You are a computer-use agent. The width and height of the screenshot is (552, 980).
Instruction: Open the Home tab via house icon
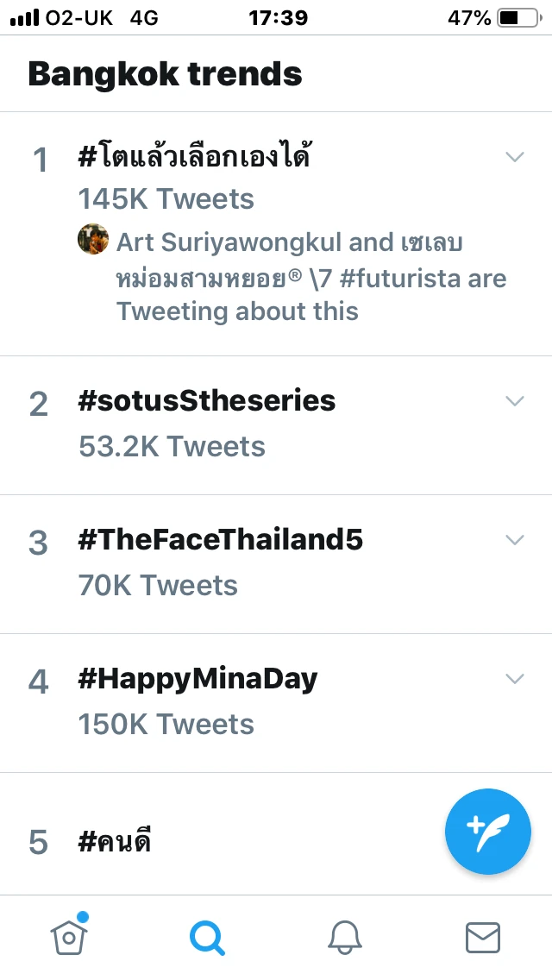tap(69, 937)
